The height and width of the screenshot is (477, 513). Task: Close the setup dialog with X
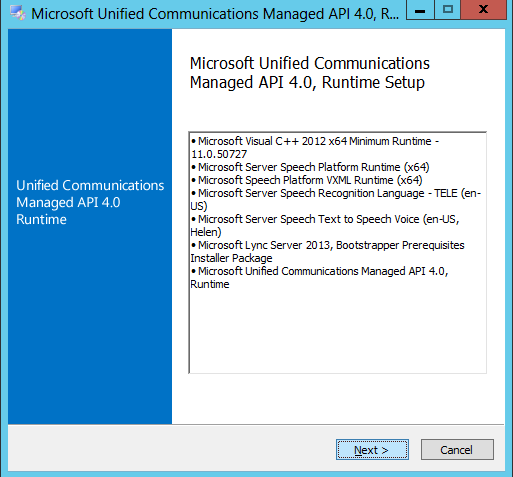tap(483, 10)
